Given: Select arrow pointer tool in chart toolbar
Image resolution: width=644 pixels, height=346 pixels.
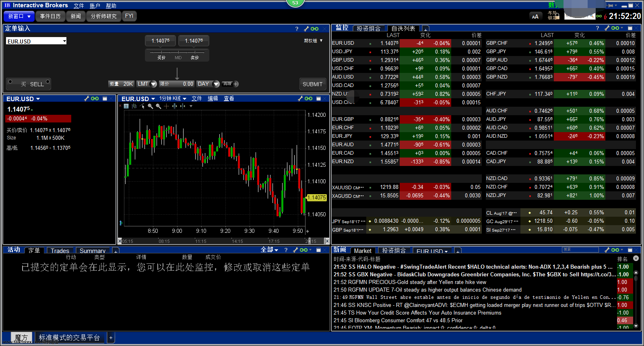Looking at the screenshot, I should click(142, 106).
